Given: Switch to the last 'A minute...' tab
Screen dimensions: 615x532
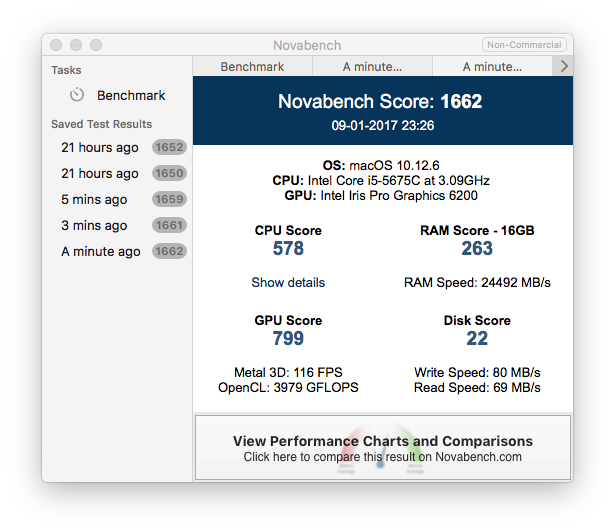Looking at the screenshot, I should (x=492, y=66).
